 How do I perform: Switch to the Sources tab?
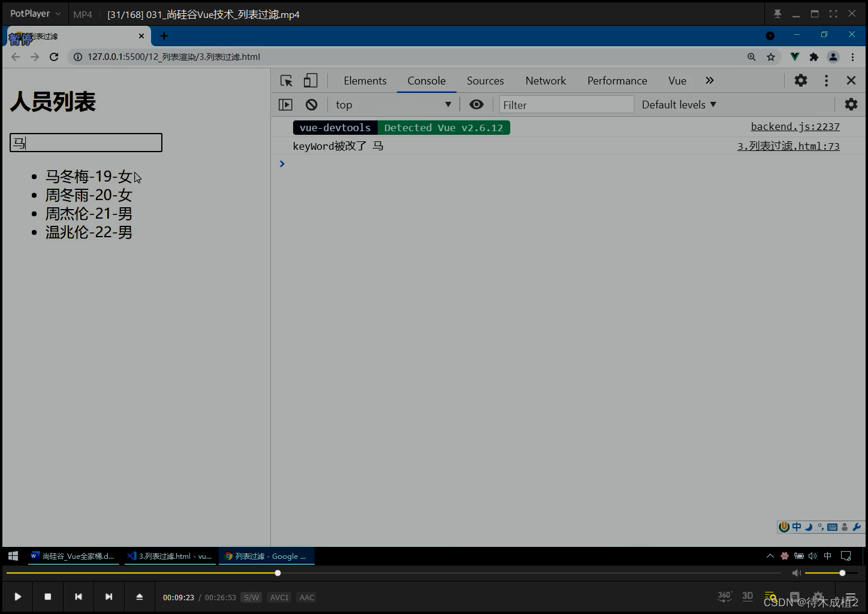[x=485, y=81]
